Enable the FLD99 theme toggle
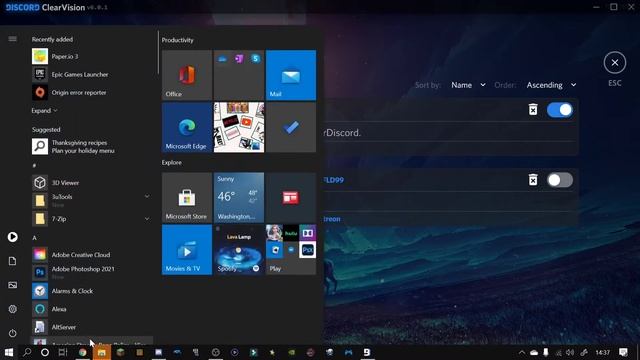Screen dimensions: 640x360 [560, 180]
